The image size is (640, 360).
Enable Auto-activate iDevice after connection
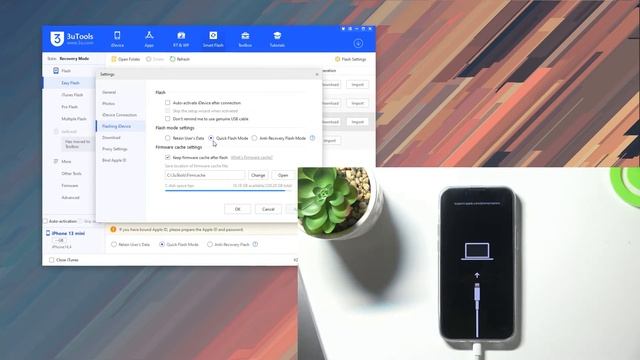167,103
